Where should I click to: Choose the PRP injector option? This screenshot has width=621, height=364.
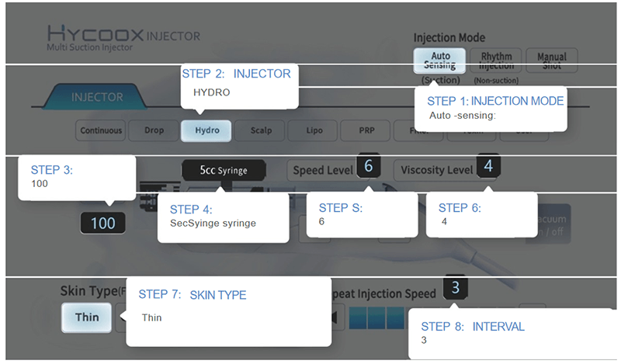pyautogui.click(x=366, y=130)
